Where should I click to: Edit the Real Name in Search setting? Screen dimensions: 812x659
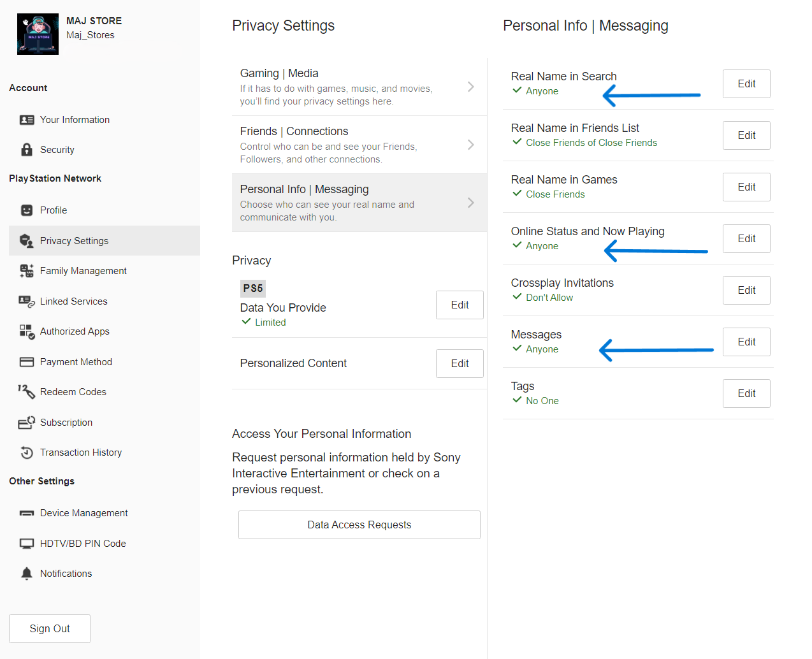(x=746, y=84)
